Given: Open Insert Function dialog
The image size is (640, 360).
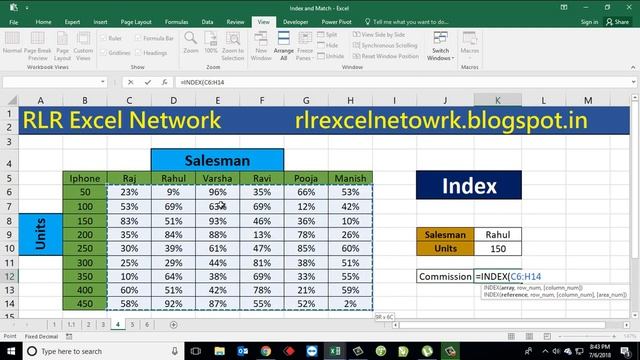Looking at the screenshot, I should 164,82.
